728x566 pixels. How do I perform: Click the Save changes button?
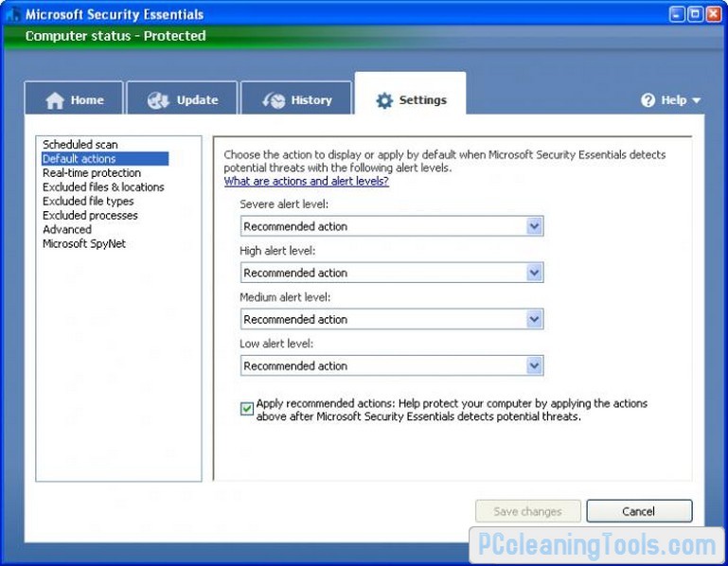pos(528,511)
